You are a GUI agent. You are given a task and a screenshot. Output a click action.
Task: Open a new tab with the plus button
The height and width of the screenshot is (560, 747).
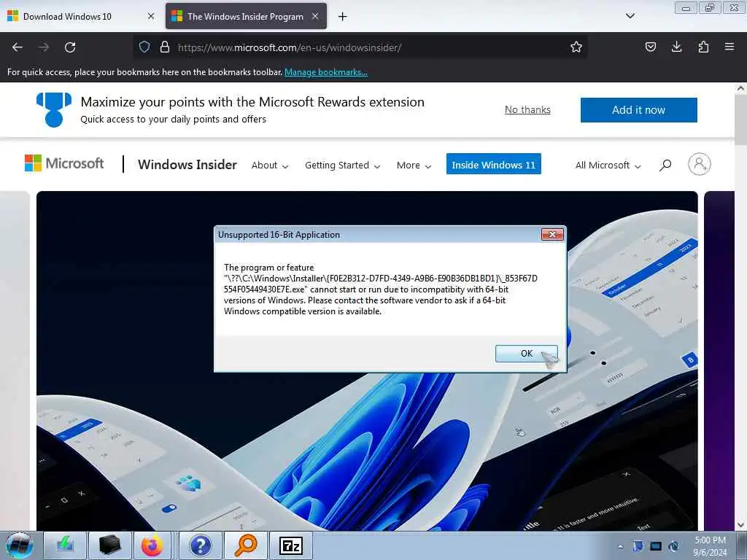pyautogui.click(x=343, y=17)
